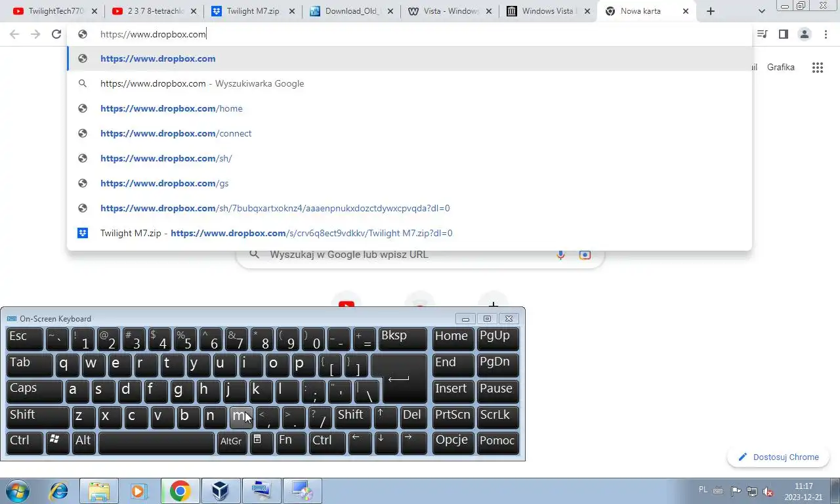The width and height of the screenshot is (840, 504).
Task: Click the PL language indicator
Action: click(703, 490)
